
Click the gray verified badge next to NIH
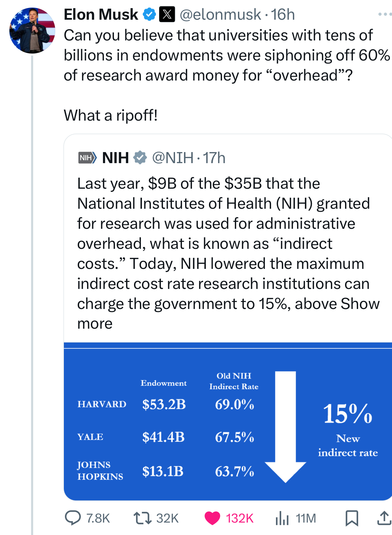click(140, 158)
